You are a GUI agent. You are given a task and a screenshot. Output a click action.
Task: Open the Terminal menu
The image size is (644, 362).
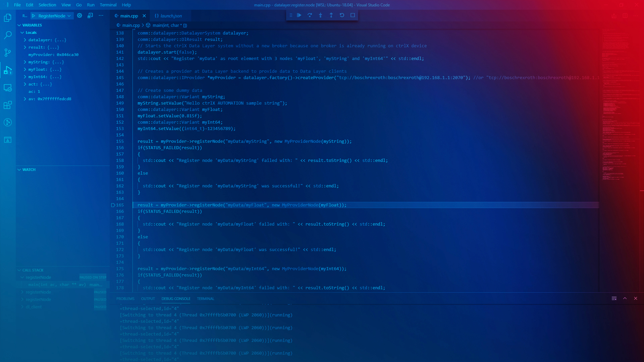tap(108, 5)
